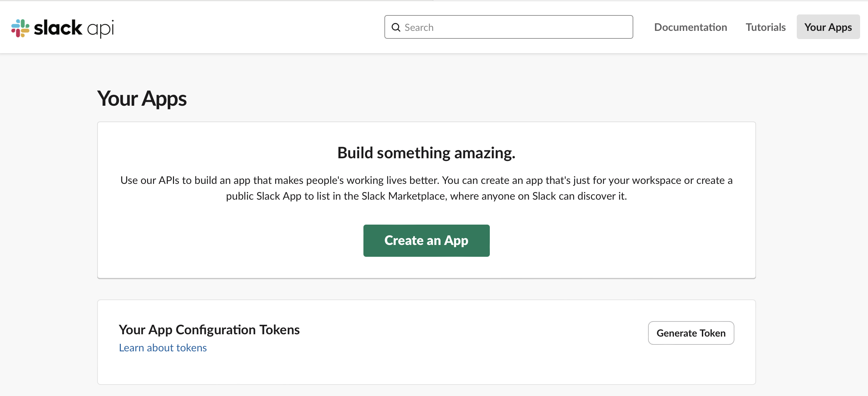
Task: Select the 'slack api' wordmark in the header
Action: point(74,28)
